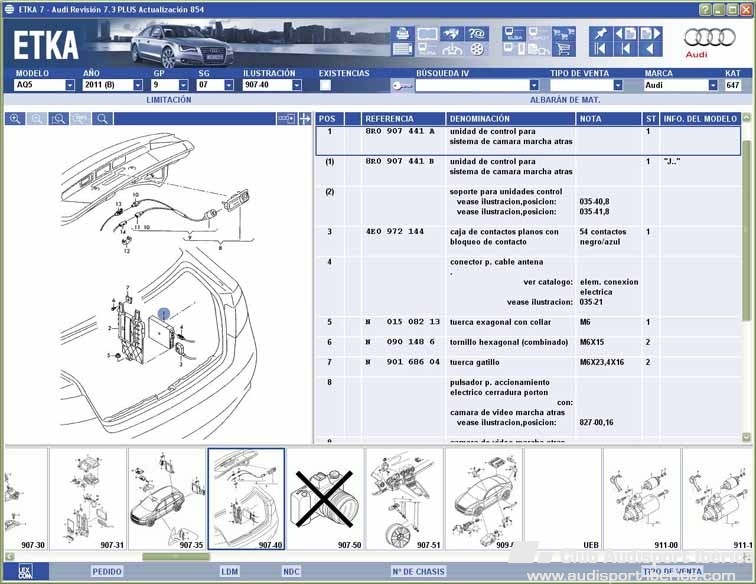Click the POS column header

pos(329,119)
